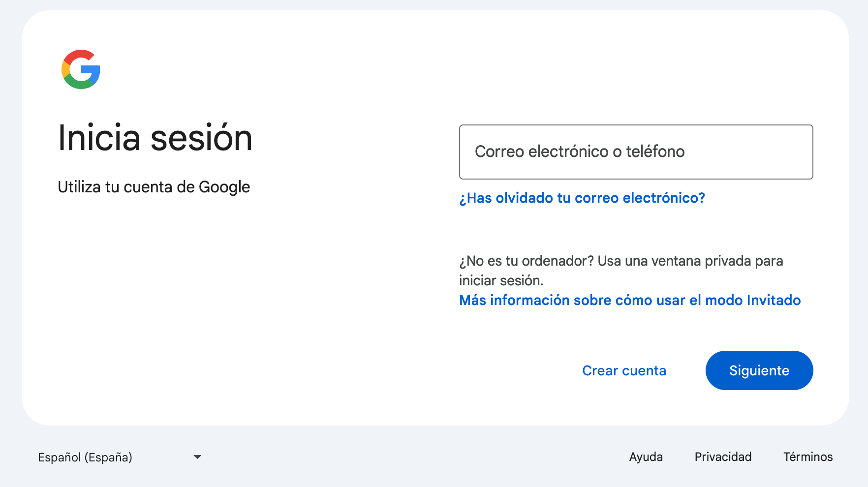Click ¿Has olvidado tu correo electrónico? link
Screen dimensions: 868x487
click(x=582, y=198)
